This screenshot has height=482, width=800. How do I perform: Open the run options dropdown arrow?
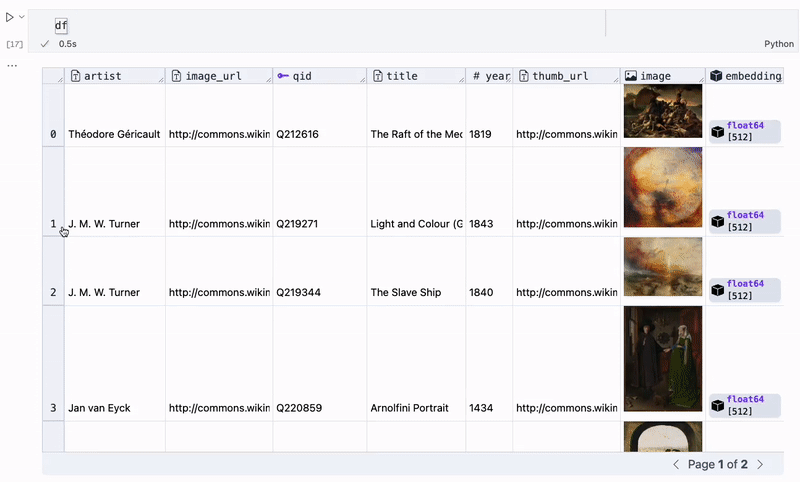click(22, 17)
